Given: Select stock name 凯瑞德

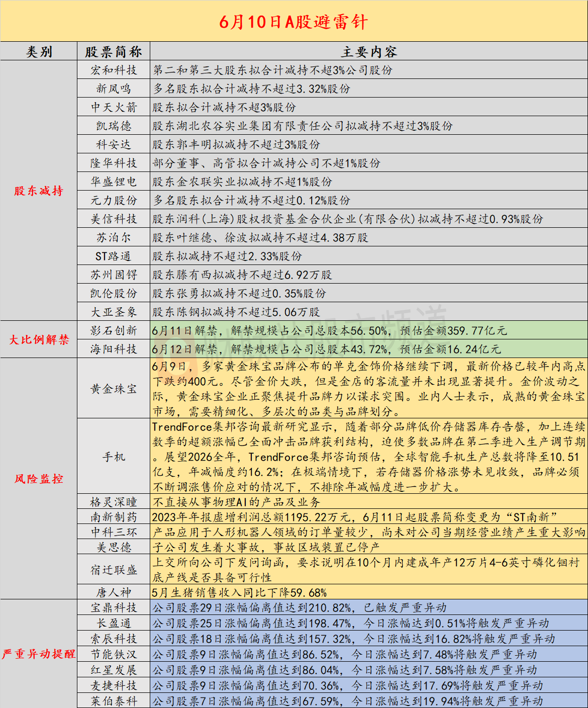Looking at the screenshot, I should point(114,126).
